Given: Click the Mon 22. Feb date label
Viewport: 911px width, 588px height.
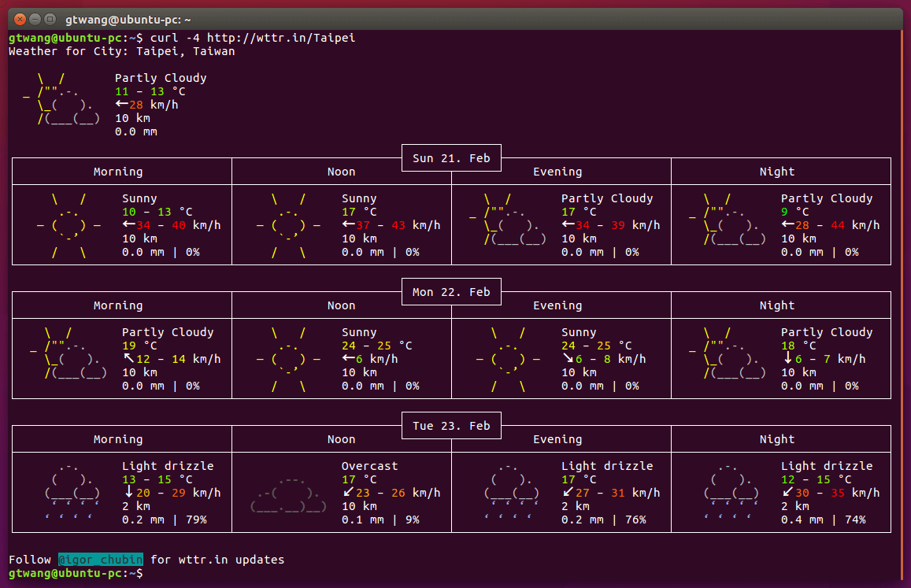Looking at the screenshot, I should [451, 292].
